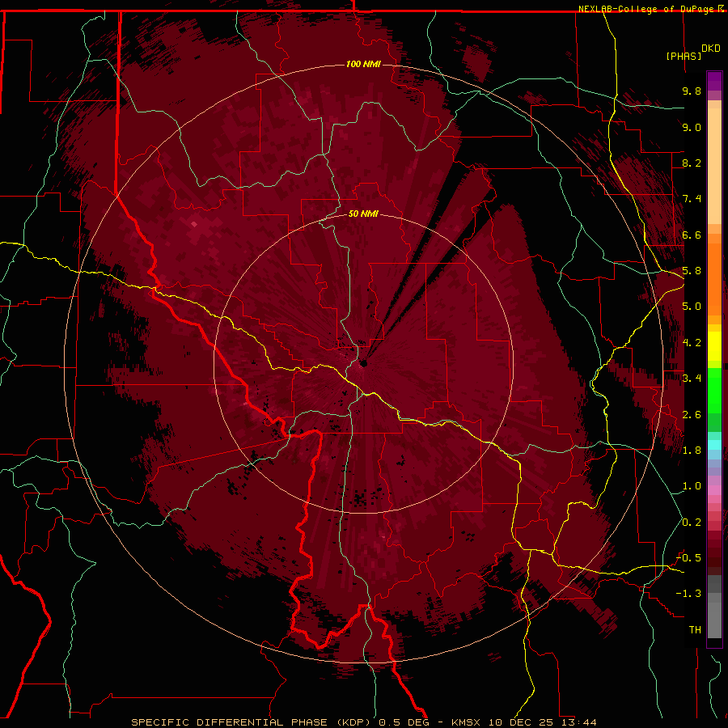Click the pink segment of the colorbar
Viewport: 728px width, 728px height.
[714, 490]
